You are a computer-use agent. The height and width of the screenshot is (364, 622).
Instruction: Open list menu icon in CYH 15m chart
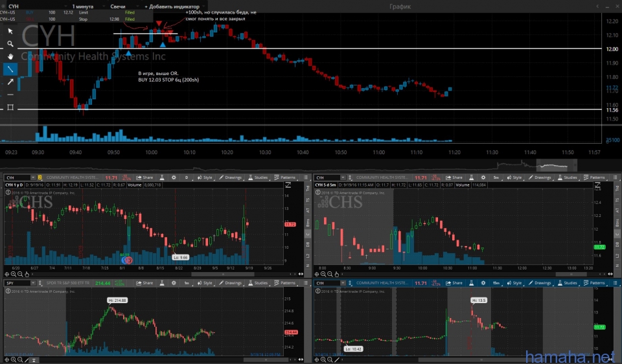point(616,283)
